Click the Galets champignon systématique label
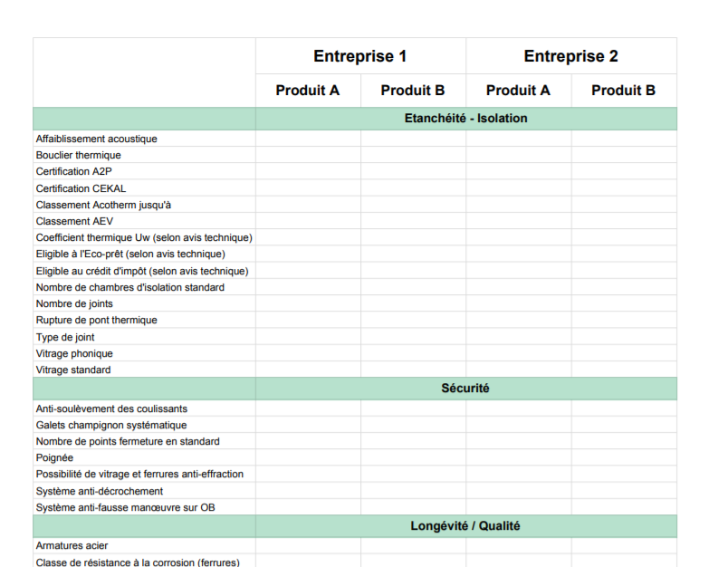The image size is (728, 567). pyautogui.click(x=111, y=426)
